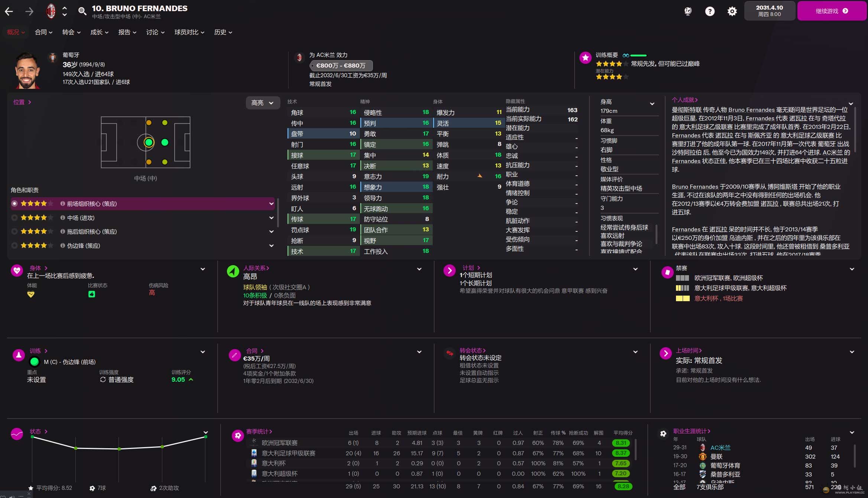The height and width of the screenshot is (498, 868).
Task: Open the 赛季统计 link
Action: pos(259,431)
